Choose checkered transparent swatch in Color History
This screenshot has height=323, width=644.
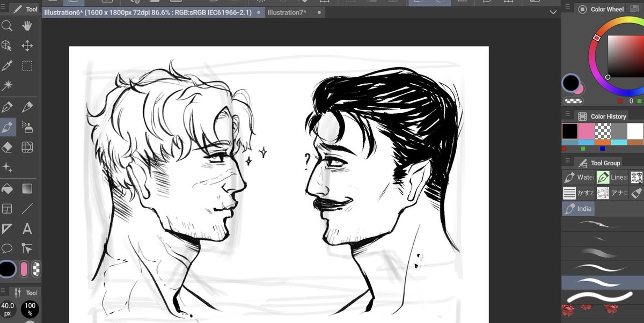tap(603, 131)
